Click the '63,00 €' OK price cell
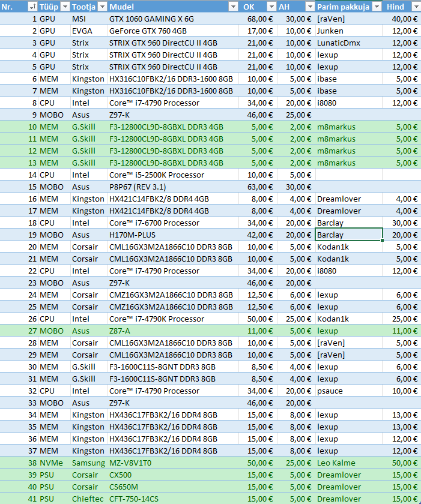Screen dimensions: 421x504 (258, 187)
